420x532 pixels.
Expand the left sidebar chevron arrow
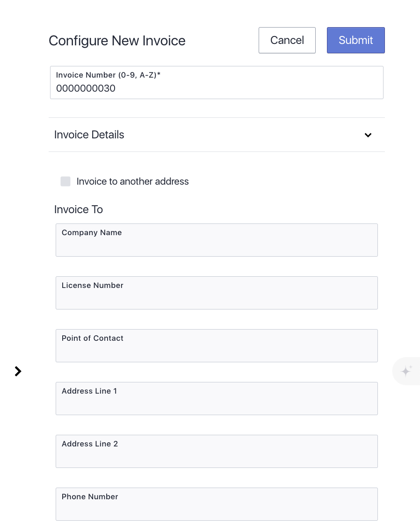(18, 371)
